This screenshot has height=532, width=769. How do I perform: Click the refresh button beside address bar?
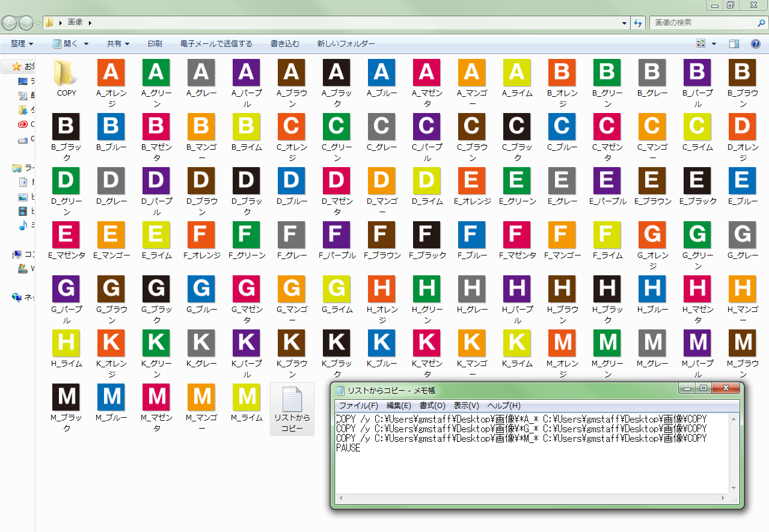click(638, 23)
